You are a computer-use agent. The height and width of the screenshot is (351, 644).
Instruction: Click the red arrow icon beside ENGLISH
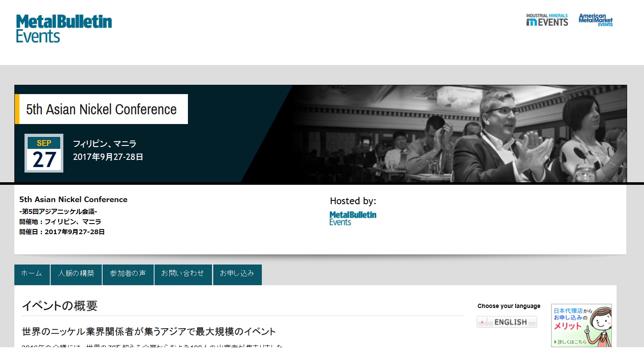(482, 322)
